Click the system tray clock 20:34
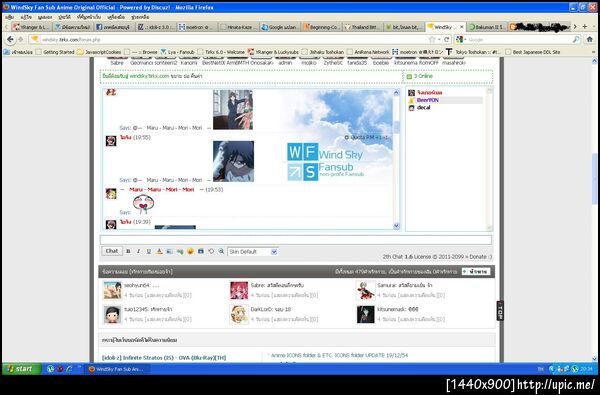600x395 pixels. point(586,369)
